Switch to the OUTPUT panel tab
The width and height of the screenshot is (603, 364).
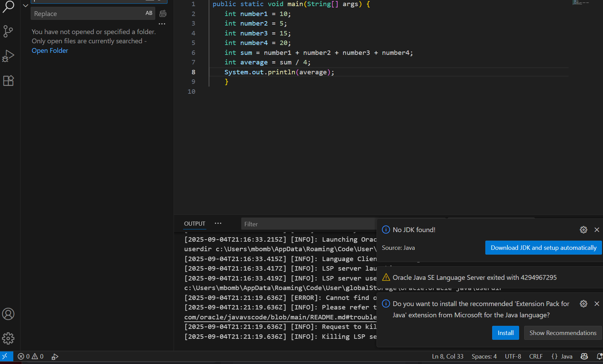pyautogui.click(x=195, y=224)
